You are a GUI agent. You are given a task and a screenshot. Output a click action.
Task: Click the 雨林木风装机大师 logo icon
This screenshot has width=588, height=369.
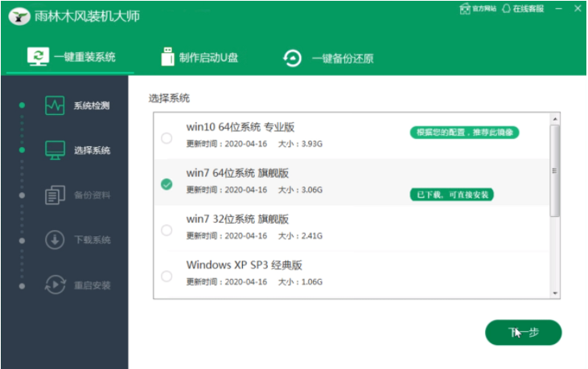pyautogui.click(x=19, y=16)
